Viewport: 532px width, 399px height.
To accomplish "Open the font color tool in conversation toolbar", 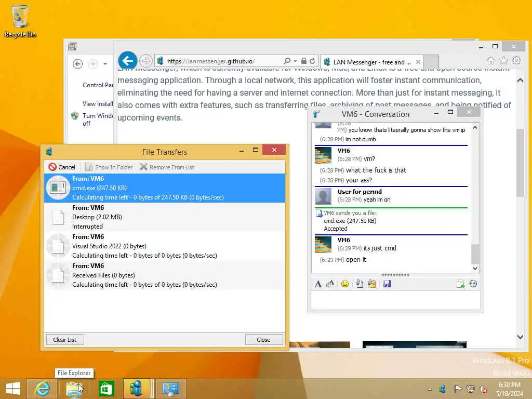I will (330, 284).
